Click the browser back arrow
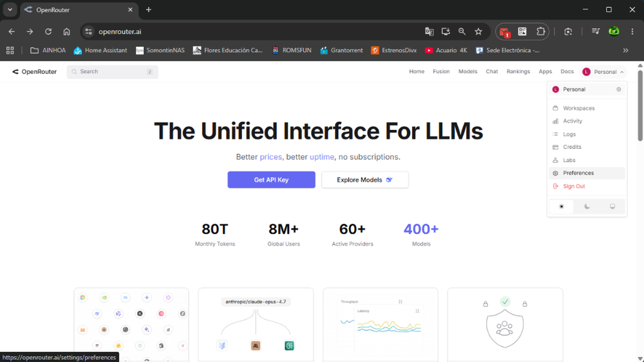 12,31
